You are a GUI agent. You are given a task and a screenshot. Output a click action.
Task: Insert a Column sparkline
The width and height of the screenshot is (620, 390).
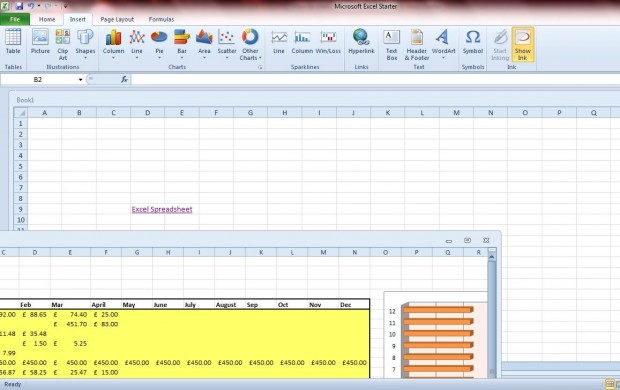[302, 42]
